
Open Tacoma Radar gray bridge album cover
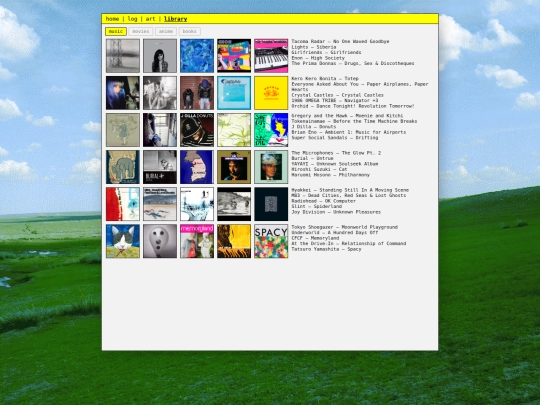click(x=123, y=55)
